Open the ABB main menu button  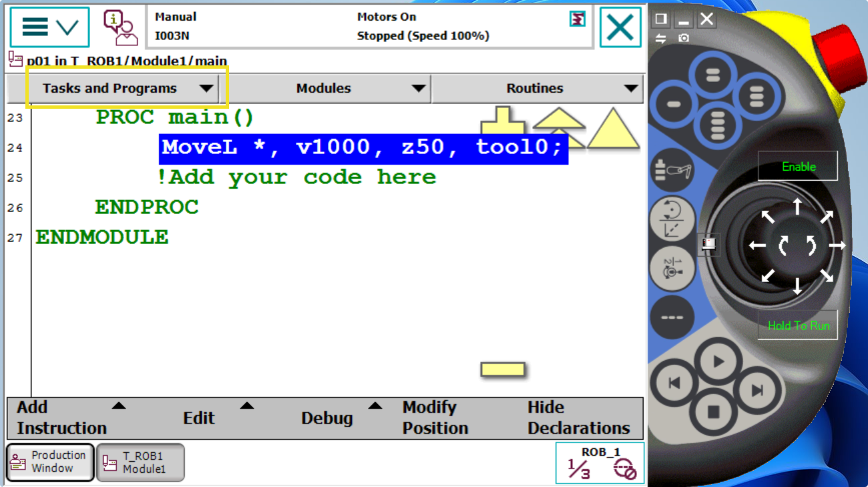(49, 27)
